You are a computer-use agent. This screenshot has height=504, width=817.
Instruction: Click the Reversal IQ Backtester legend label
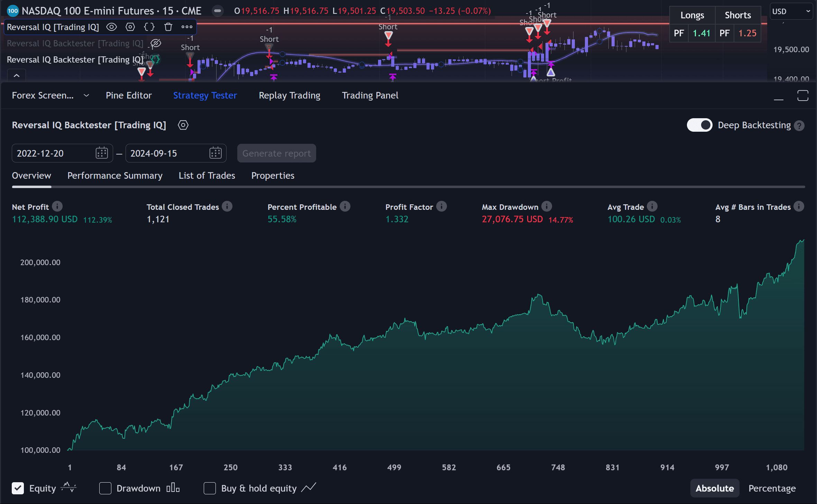(x=75, y=60)
